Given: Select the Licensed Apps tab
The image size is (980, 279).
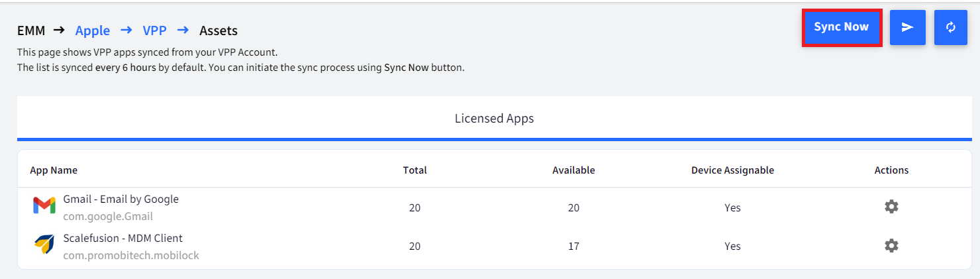Looking at the screenshot, I should coord(494,119).
